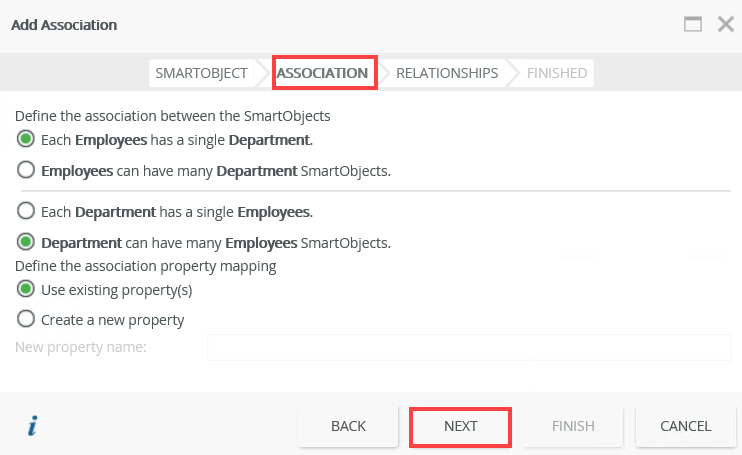Cancel the association wizard
The image size is (742, 455).
685,426
